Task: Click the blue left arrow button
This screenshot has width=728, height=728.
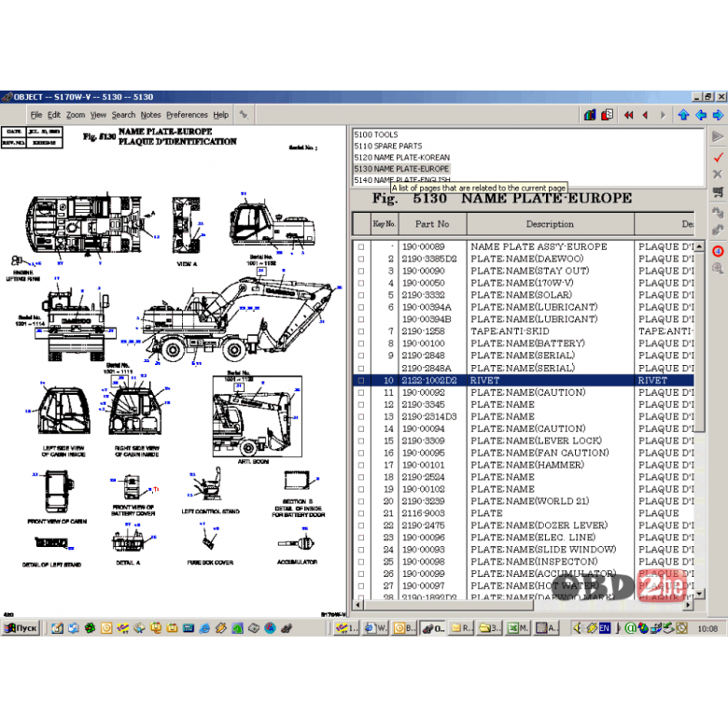Action: (x=701, y=115)
